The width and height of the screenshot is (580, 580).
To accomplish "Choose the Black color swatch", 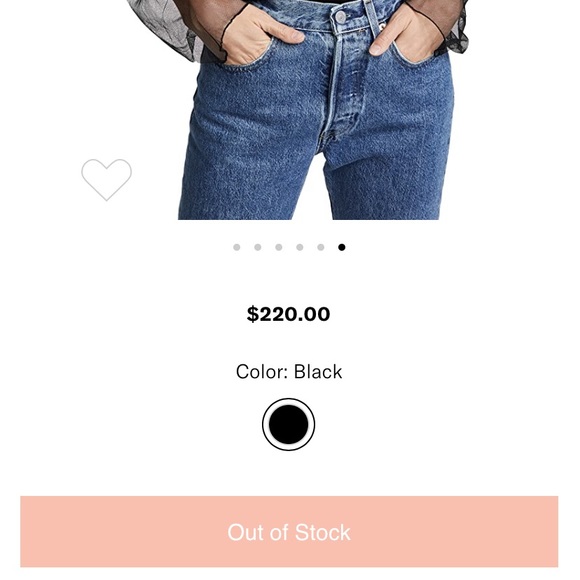I will [289, 424].
